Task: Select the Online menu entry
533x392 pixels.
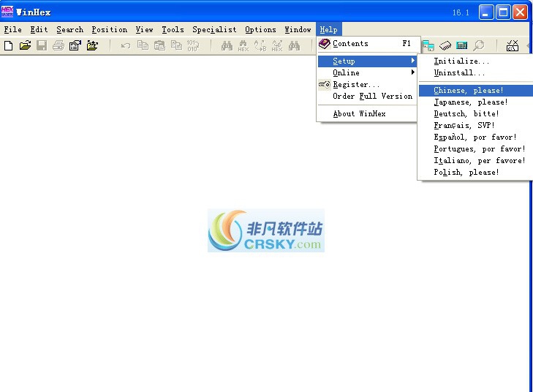Action: pyautogui.click(x=367, y=72)
